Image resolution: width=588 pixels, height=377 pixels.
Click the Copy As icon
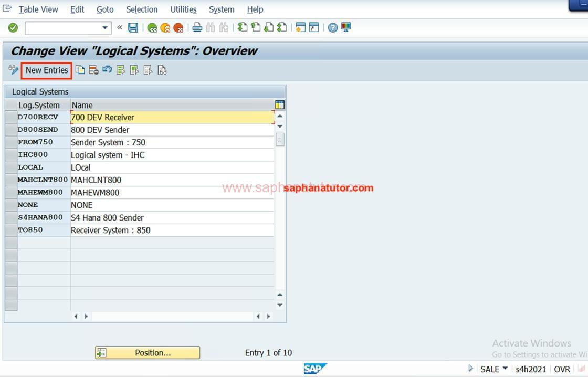pyautogui.click(x=80, y=70)
